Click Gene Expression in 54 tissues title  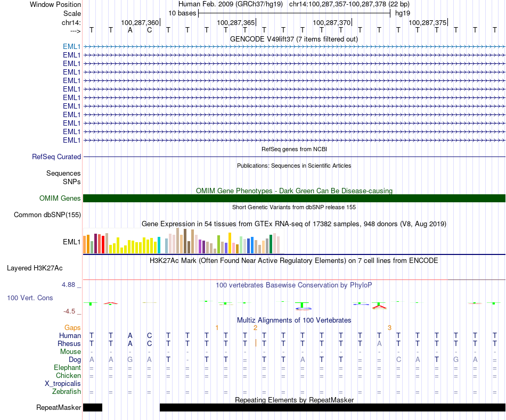(x=294, y=224)
